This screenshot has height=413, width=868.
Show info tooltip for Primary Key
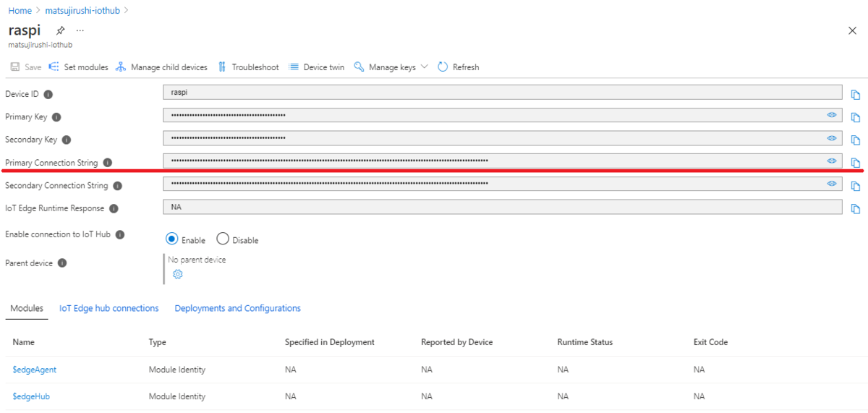pyautogui.click(x=56, y=117)
